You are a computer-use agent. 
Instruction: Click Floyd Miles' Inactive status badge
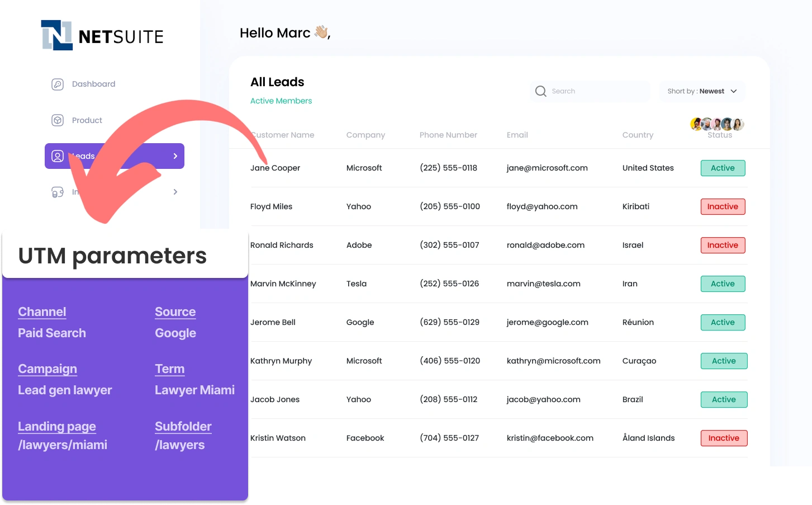[x=723, y=207]
